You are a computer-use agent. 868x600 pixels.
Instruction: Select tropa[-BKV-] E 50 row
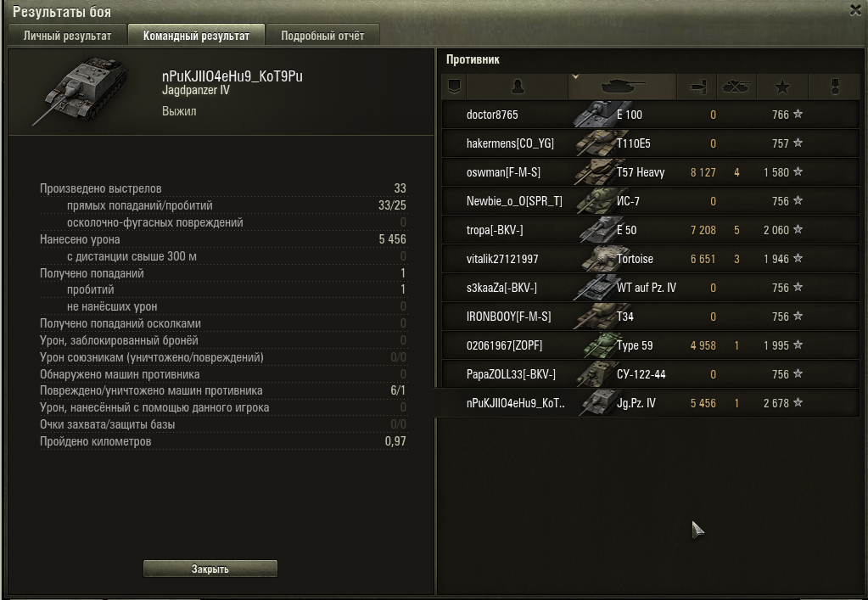click(651, 230)
